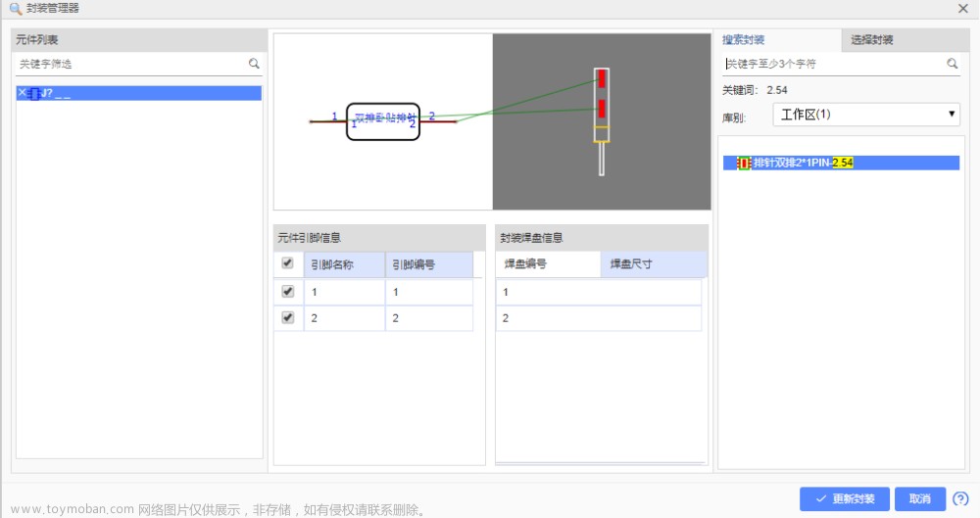Click footprint icon beside 排针双排2*1PIN-2.54

[743, 164]
